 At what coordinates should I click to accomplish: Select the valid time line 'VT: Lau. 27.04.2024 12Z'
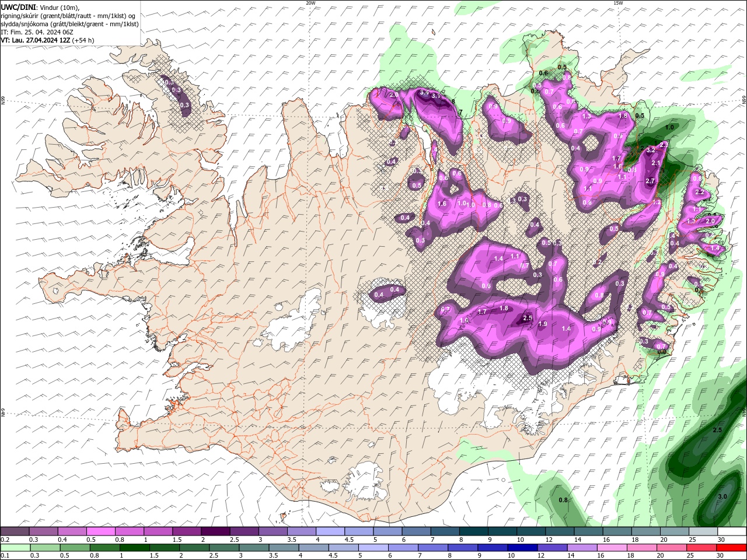(36, 40)
